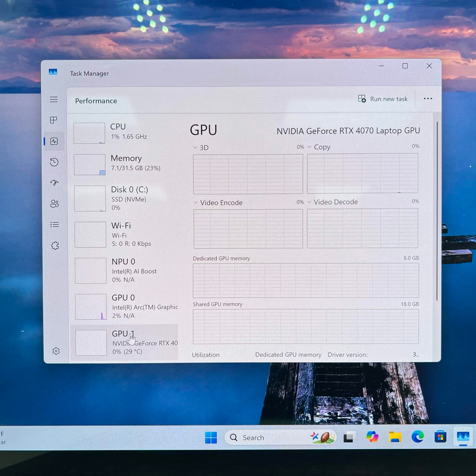Open the App history sidebar icon

54,162
